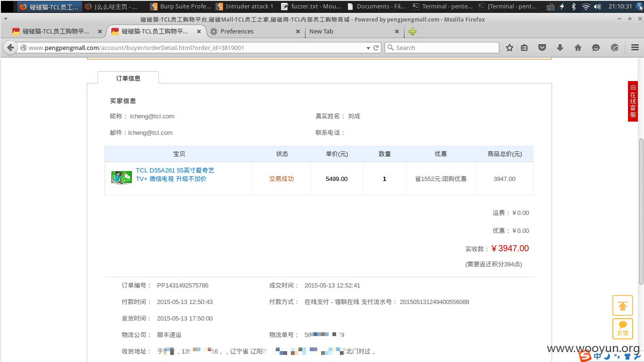Click the page vertical scrollbar
The image size is (644, 362).
[x=641, y=212]
